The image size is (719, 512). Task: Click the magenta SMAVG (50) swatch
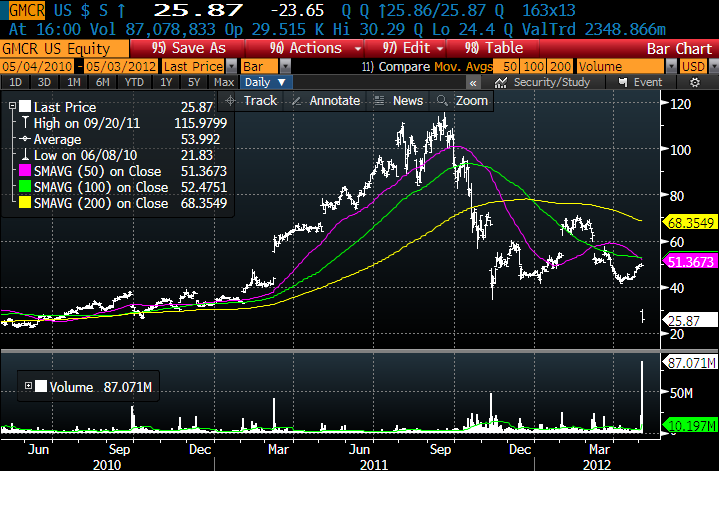[x=25, y=171]
